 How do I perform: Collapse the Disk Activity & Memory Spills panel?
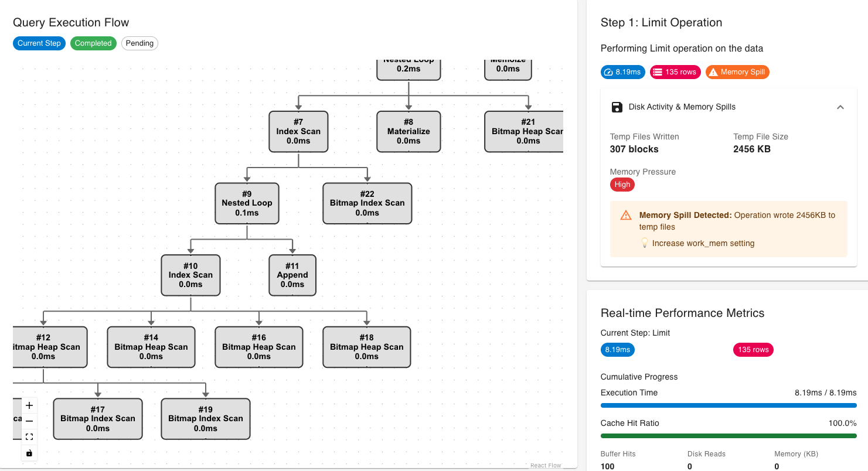[x=840, y=107]
